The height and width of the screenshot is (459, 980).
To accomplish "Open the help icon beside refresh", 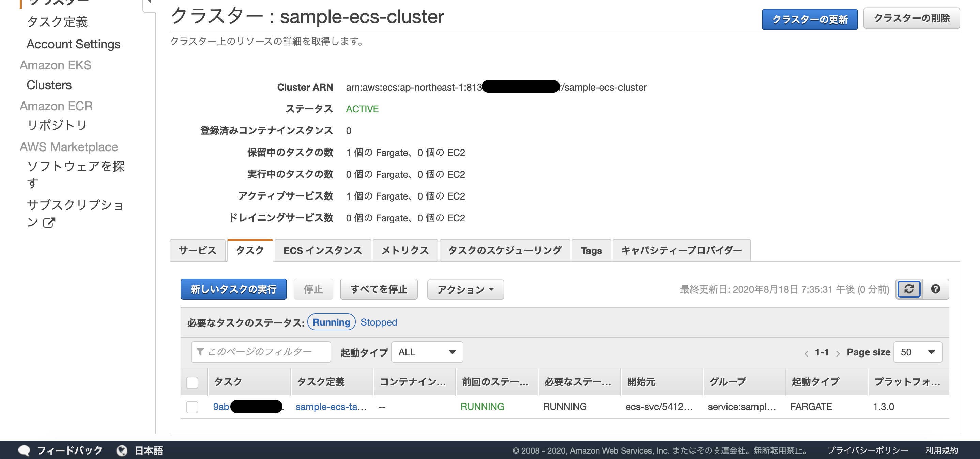I will pyautogui.click(x=936, y=289).
